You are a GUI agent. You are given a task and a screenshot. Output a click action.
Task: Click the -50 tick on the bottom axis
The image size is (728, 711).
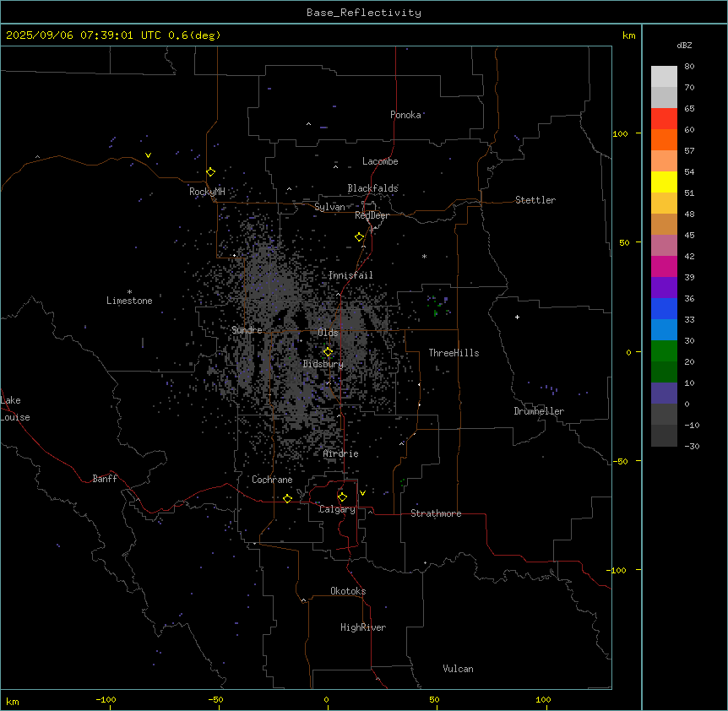215,699
